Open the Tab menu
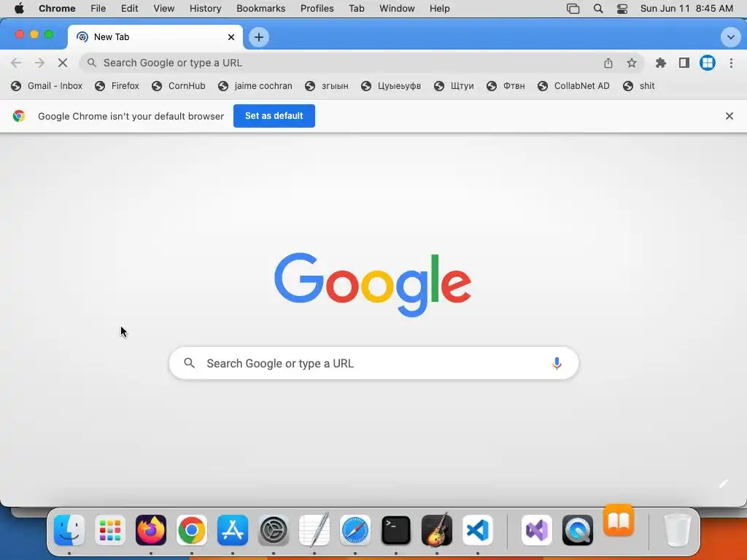The width and height of the screenshot is (747, 560). (356, 9)
